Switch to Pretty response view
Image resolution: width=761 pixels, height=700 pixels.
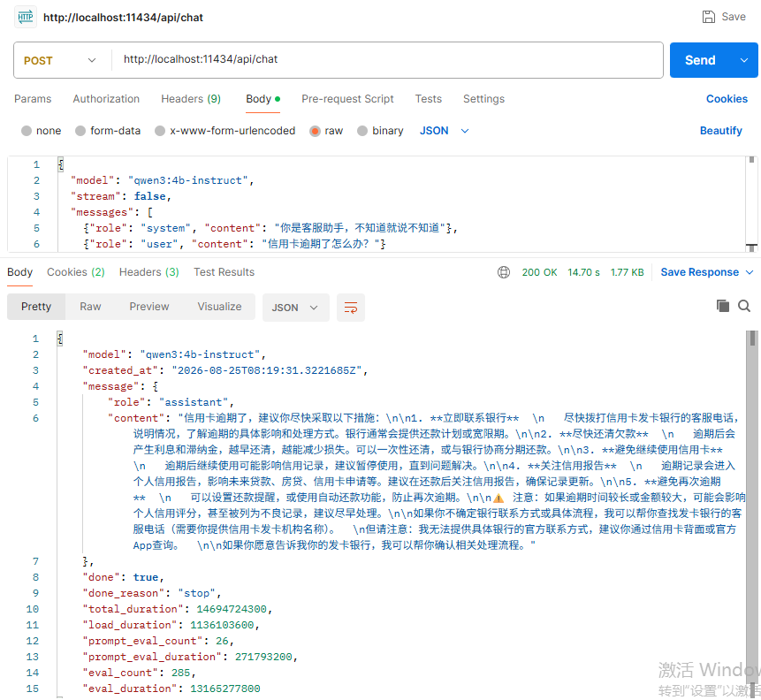[x=36, y=307]
